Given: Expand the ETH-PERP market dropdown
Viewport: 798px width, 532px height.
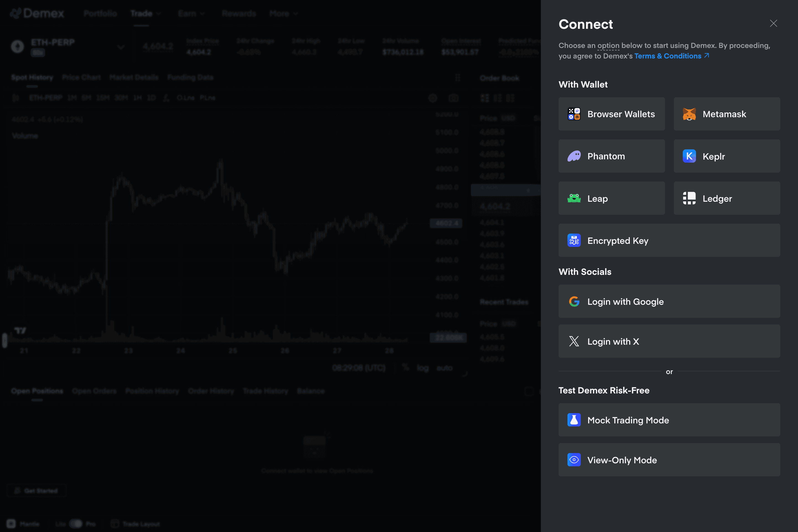Looking at the screenshot, I should point(121,47).
